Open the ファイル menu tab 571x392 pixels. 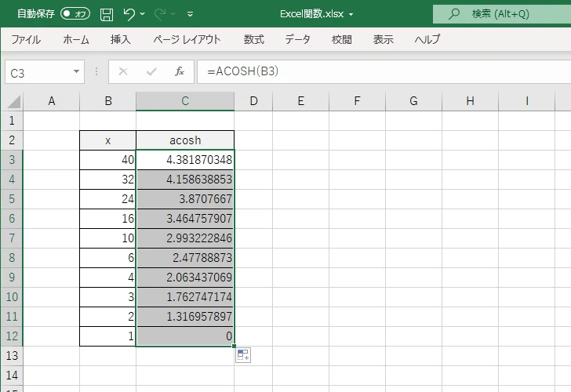(x=26, y=39)
